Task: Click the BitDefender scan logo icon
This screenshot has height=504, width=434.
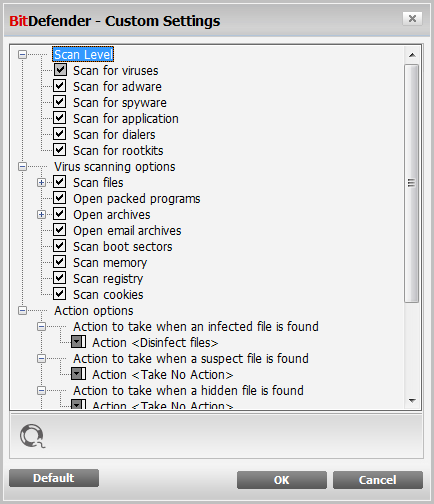Action: point(32,436)
